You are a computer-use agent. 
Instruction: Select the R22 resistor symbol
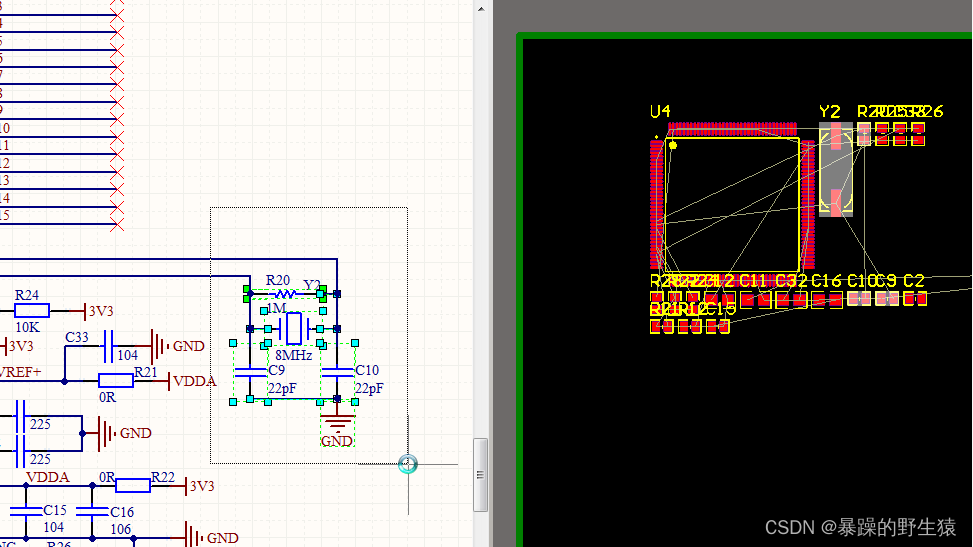pyautogui.click(x=132, y=486)
